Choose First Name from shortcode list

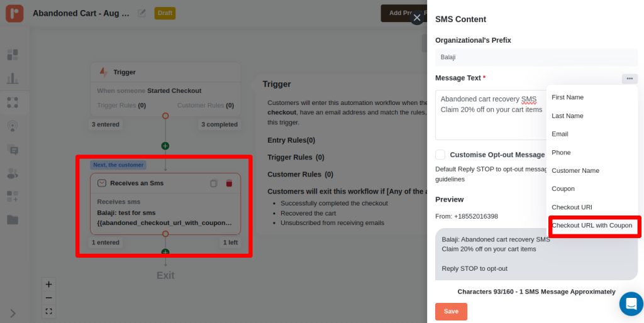(x=567, y=97)
